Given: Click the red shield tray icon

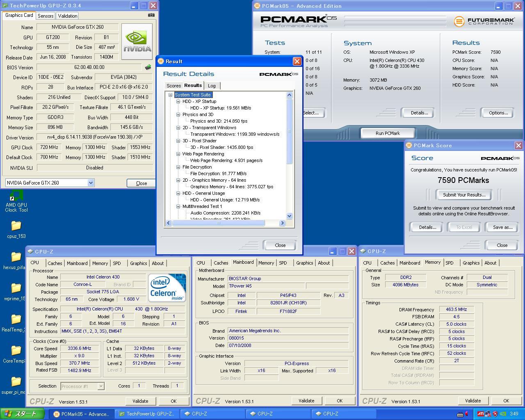Looking at the screenshot, I should click(495, 414).
